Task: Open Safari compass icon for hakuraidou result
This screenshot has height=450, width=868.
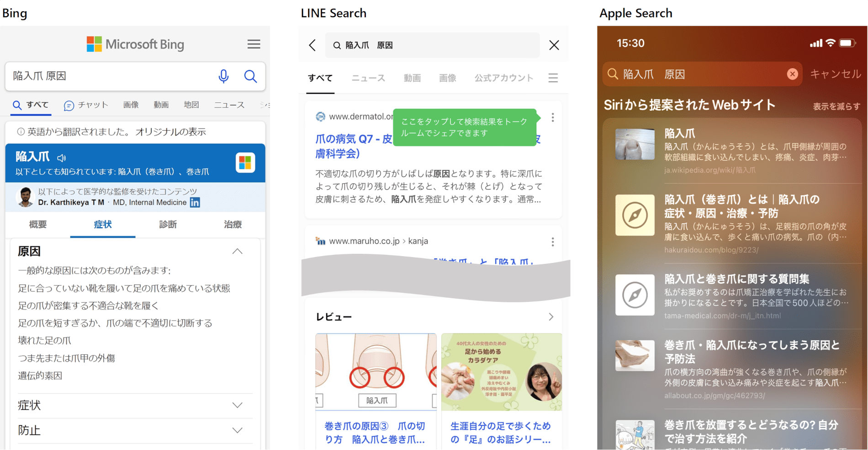Action: tap(635, 215)
